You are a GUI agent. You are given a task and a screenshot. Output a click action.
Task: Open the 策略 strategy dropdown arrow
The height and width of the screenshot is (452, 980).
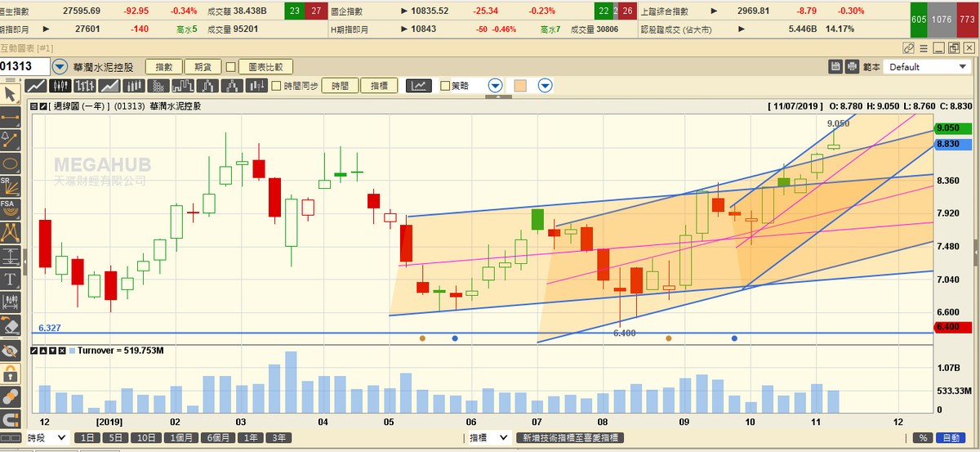(x=496, y=85)
